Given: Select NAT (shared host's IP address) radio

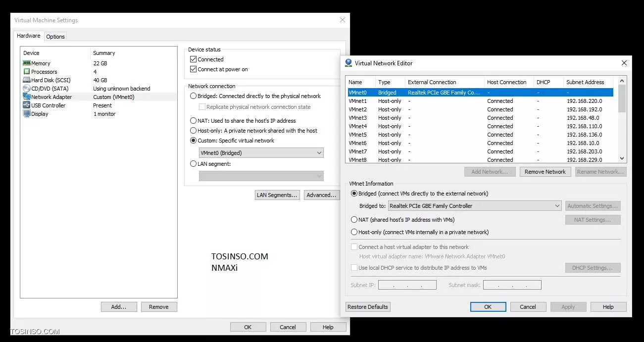Looking at the screenshot, I should (x=354, y=220).
